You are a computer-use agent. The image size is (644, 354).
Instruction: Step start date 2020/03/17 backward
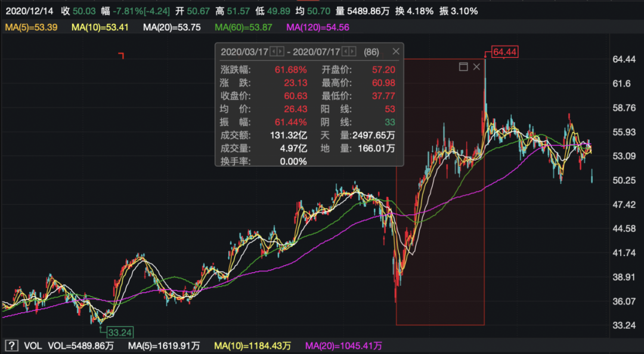pyautogui.click(x=273, y=51)
